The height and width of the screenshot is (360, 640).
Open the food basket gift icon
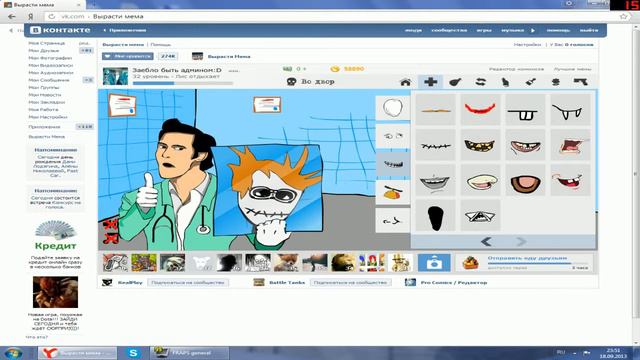pos(470,263)
